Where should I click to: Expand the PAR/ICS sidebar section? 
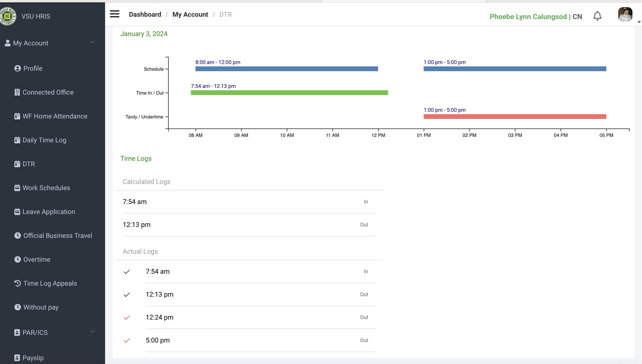click(x=92, y=332)
